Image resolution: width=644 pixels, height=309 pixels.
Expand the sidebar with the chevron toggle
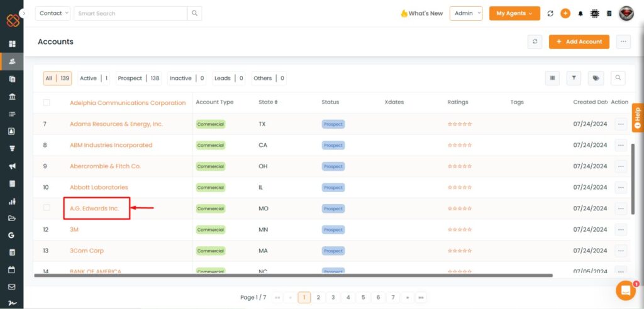23,13
